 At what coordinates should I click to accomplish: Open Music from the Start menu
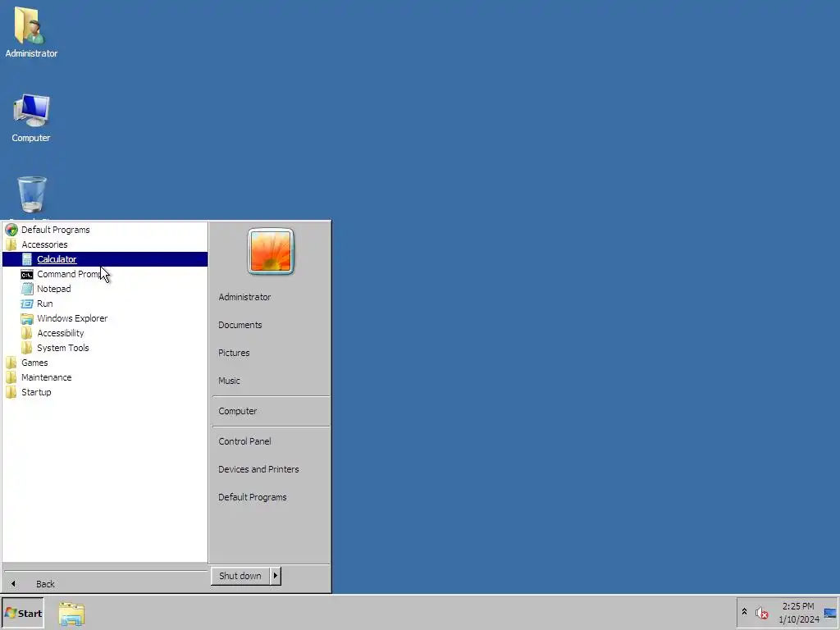(229, 381)
